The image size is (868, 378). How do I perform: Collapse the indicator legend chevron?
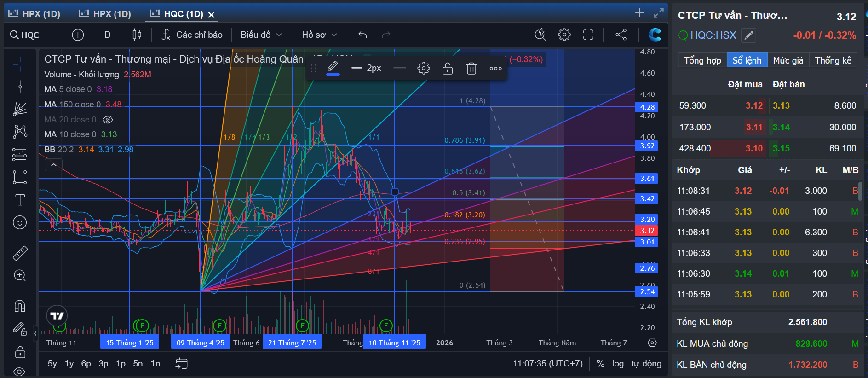click(54, 164)
